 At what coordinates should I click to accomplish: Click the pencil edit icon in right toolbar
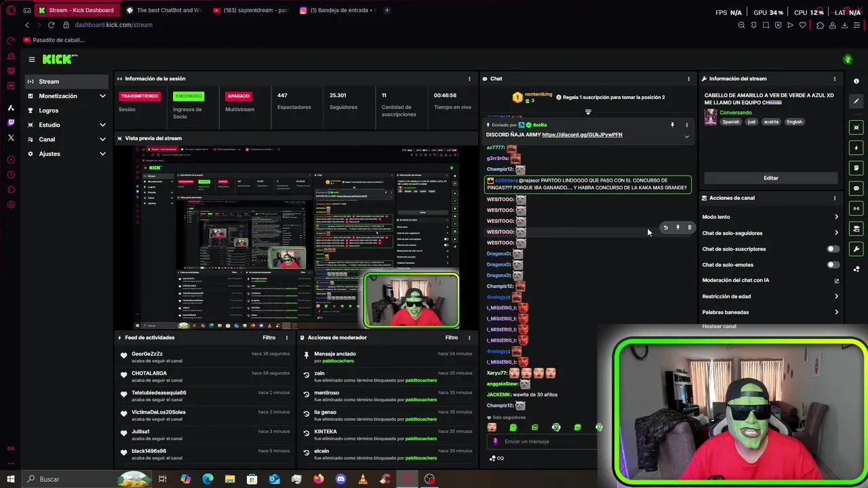[856, 102]
